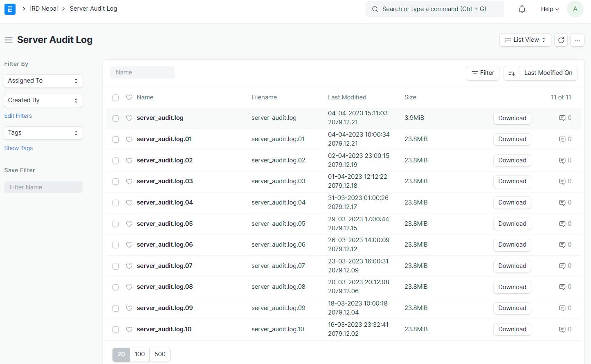Open the Help dropdown menu
Screen dimensions: 591x364
550,9
